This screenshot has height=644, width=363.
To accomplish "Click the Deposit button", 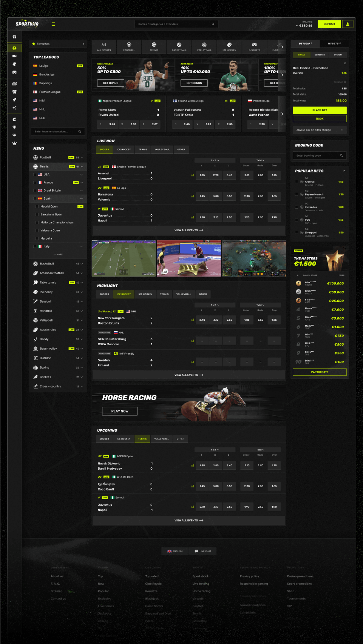I will coord(329,24).
